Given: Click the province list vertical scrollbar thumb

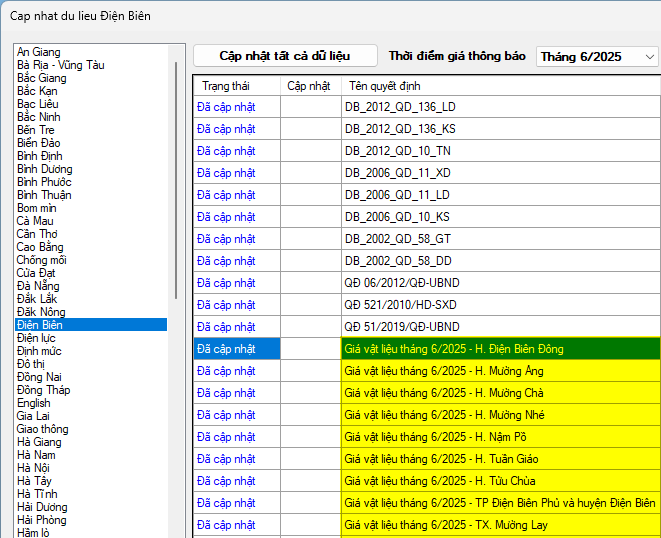Looking at the screenshot, I should click(x=176, y=180).
